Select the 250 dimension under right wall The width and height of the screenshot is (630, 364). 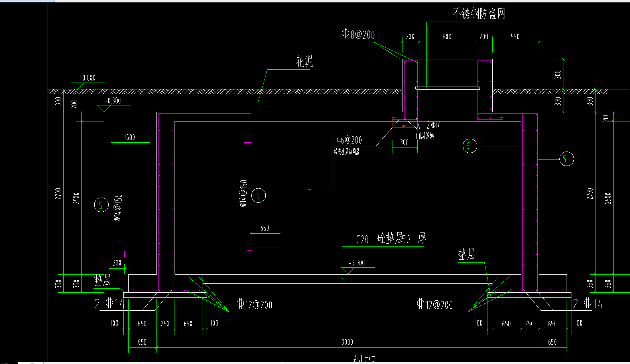529,324
